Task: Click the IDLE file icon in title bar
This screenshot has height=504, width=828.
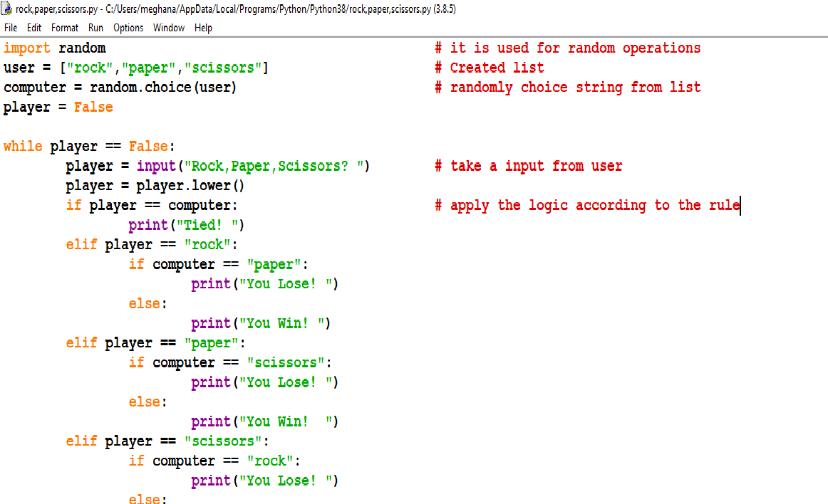Action: coord(6,9)
